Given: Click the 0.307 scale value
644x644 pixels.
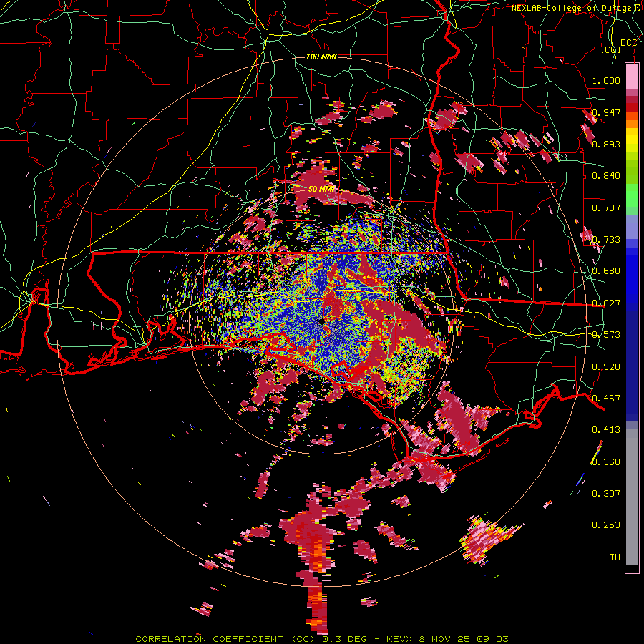Looking at the screenshot, I should pos(606,494).
